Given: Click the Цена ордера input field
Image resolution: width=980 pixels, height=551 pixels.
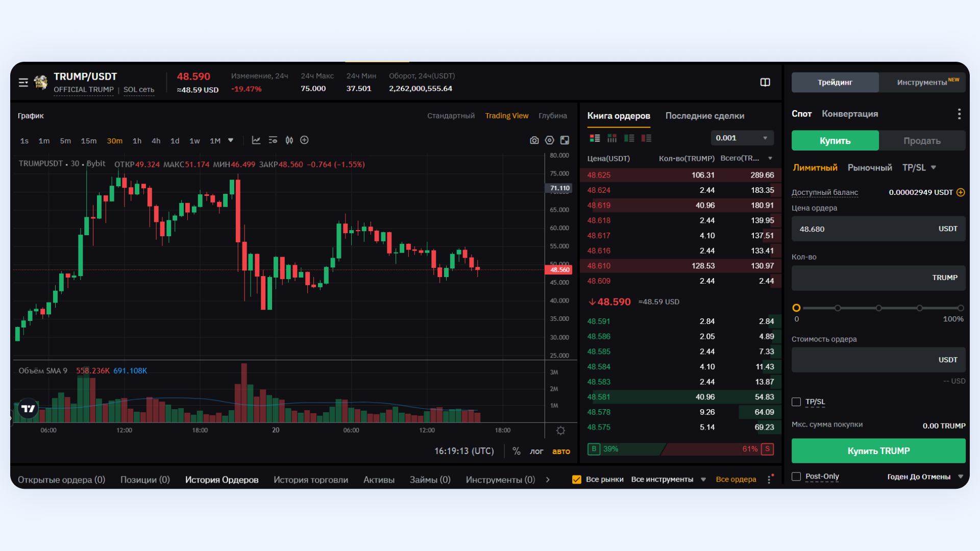Looking at the screenshot, I should [878, 229].
